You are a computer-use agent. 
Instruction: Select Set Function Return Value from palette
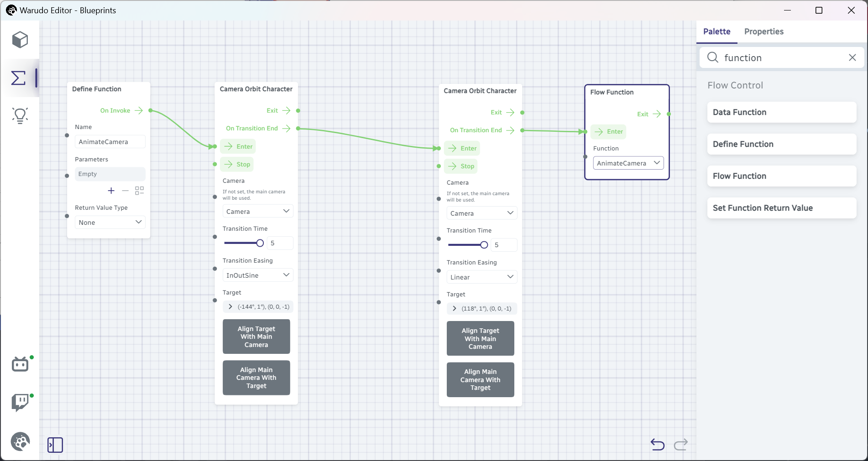click(x=781, y=208)
